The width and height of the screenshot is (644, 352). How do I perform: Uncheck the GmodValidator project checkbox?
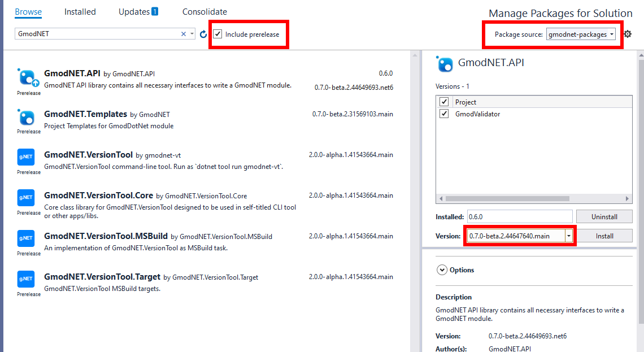pyautogui.click(x=444, y=114)
